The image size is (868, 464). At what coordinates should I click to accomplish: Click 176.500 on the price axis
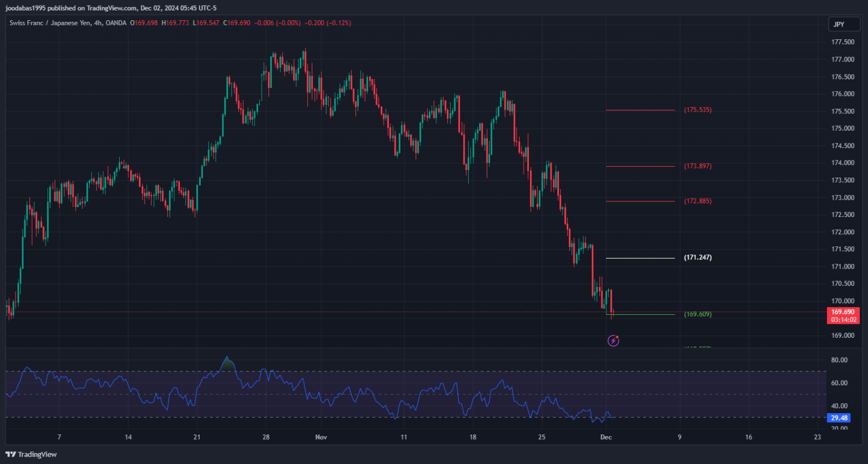843,77
